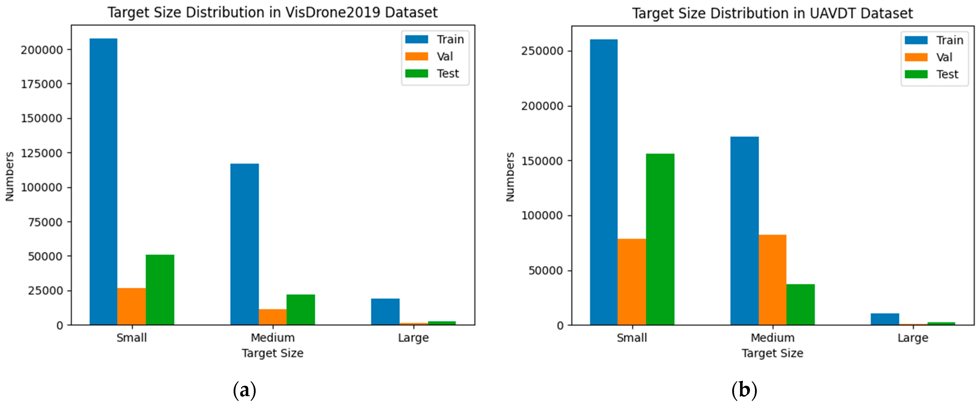The image size is (980, 407).
Task: Click the subfigure label (b)
Action: click(744, 390)
